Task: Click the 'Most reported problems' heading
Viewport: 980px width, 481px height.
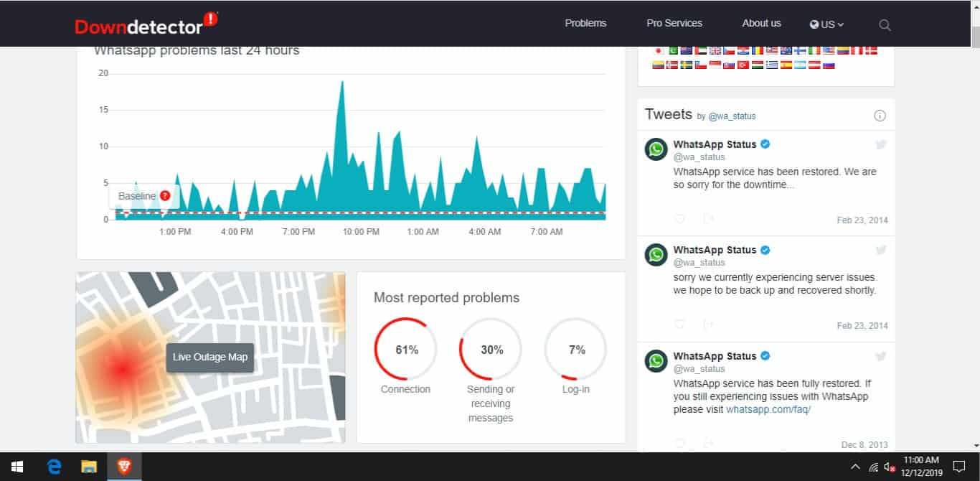Action: (446, 298)
